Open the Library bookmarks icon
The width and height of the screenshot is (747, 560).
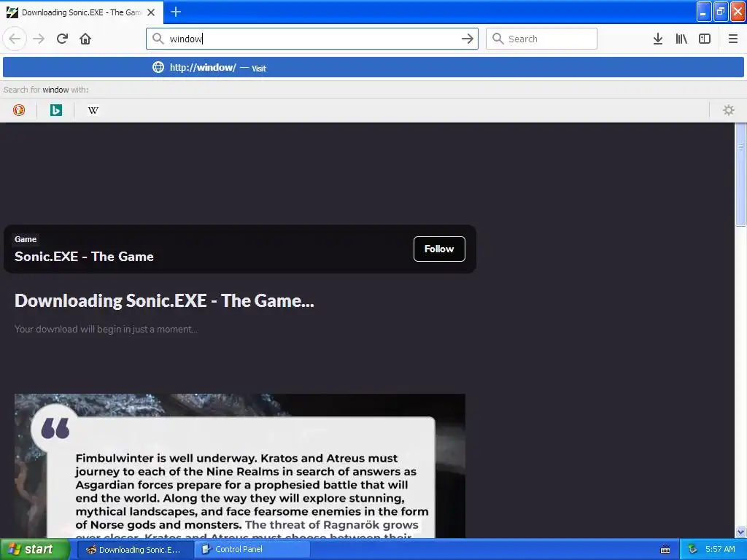[681, 39]
